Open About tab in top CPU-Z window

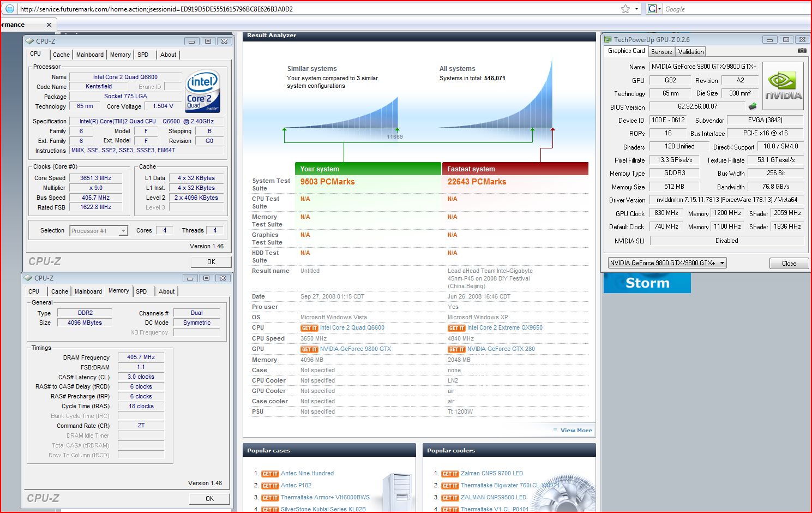click(168, 55)
